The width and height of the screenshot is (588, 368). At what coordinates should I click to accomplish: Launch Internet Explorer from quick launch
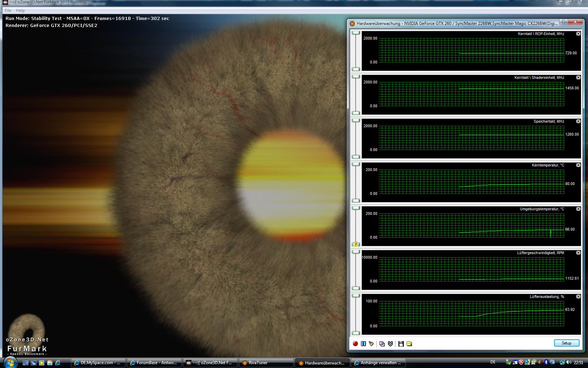click(58, 363)
